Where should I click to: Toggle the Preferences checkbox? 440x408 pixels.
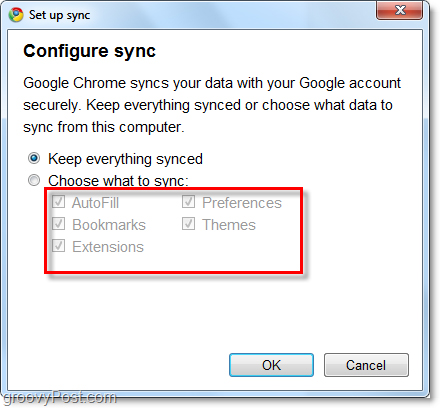click(x=188, y=202)
